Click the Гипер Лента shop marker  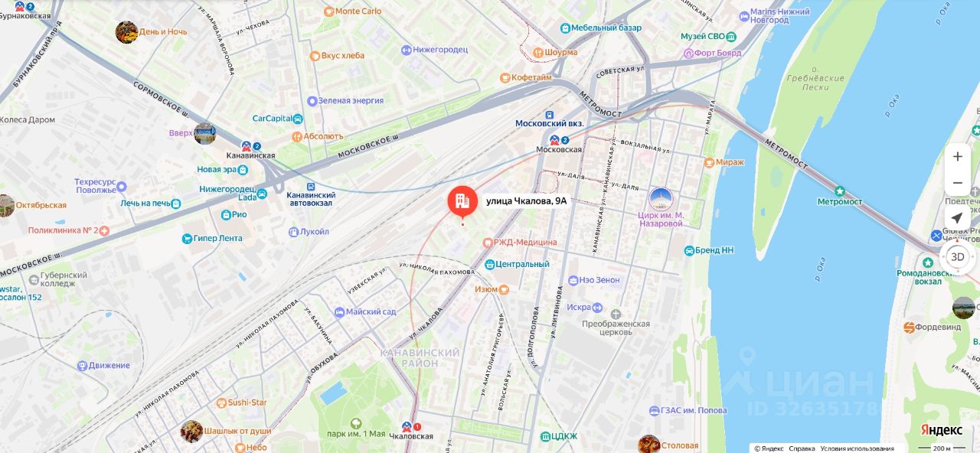pos(188,239)
